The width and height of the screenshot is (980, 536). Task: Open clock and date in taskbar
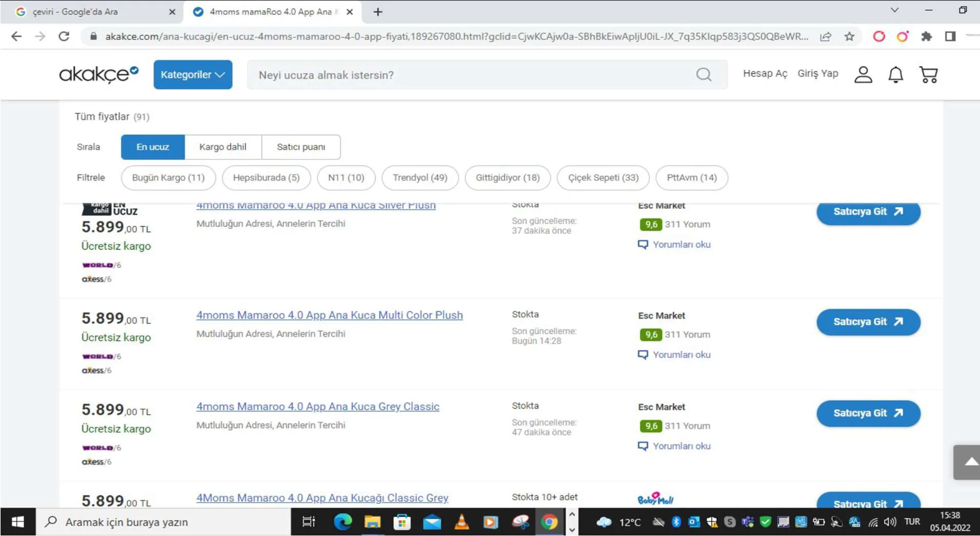[950, 522]
